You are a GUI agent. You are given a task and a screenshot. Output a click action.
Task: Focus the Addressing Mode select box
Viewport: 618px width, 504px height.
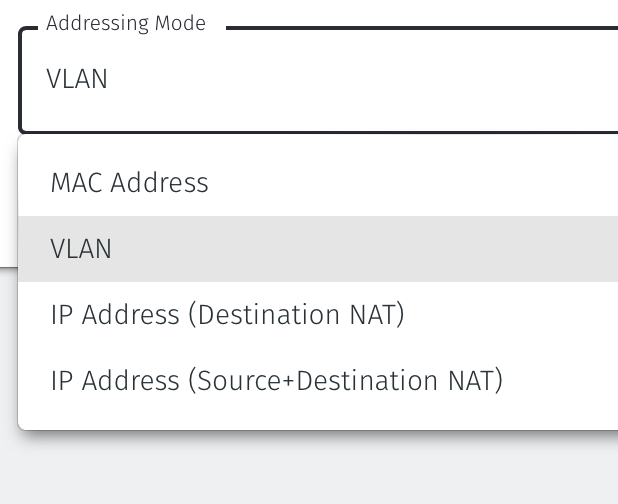320,80
